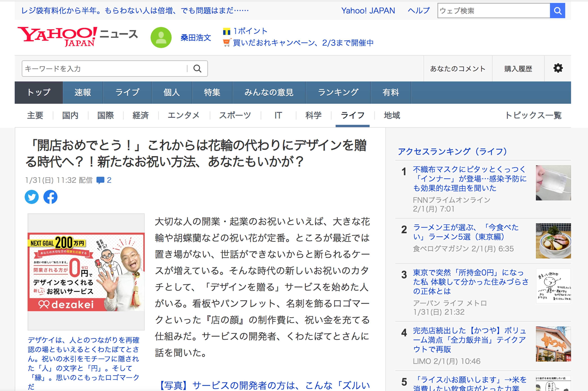The width and height of the screenshot is (588, 391).
Task: Click the green user avatar icon
Action: click(161, 37)
